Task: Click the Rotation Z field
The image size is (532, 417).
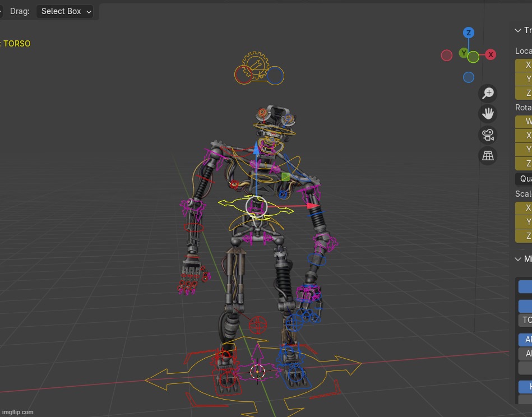Action: [524, 164]
